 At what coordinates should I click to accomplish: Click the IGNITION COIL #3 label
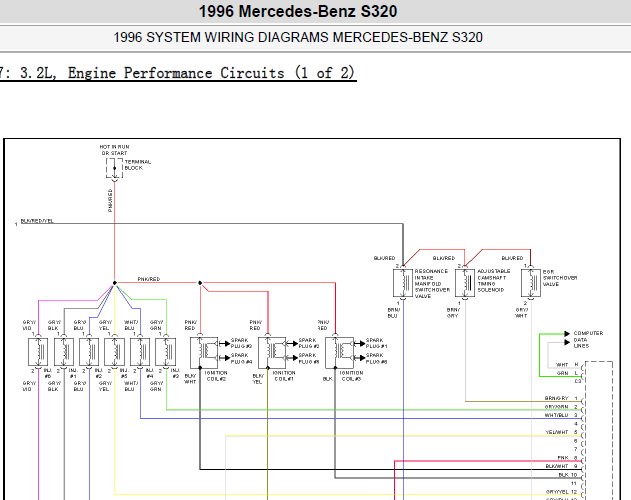(x=351, y=376)
